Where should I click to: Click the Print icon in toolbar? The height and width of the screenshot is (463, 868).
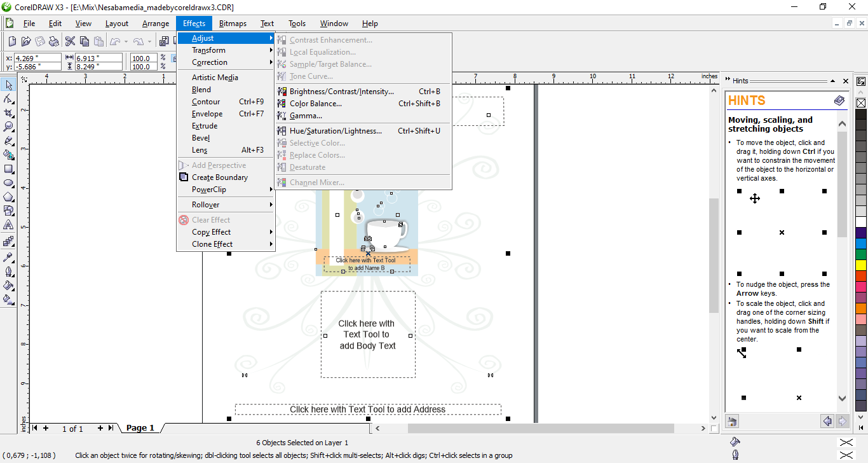click(x=54, y=41)
